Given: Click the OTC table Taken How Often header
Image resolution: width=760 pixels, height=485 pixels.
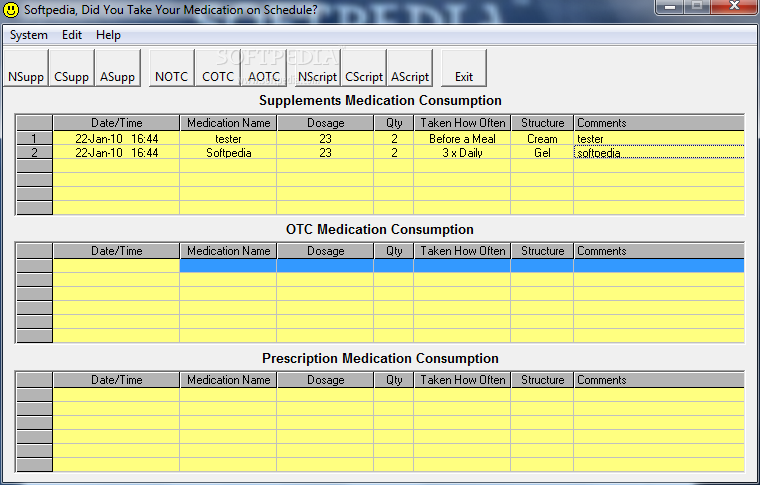Looking at the screenshot, I should coord(462,251).
